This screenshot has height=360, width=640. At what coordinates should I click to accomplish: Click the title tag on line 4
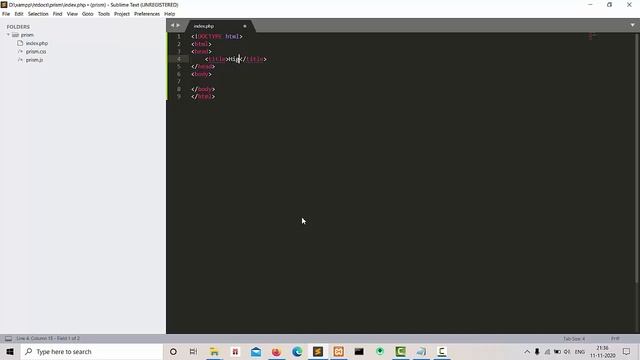click(x=216, y=59)
